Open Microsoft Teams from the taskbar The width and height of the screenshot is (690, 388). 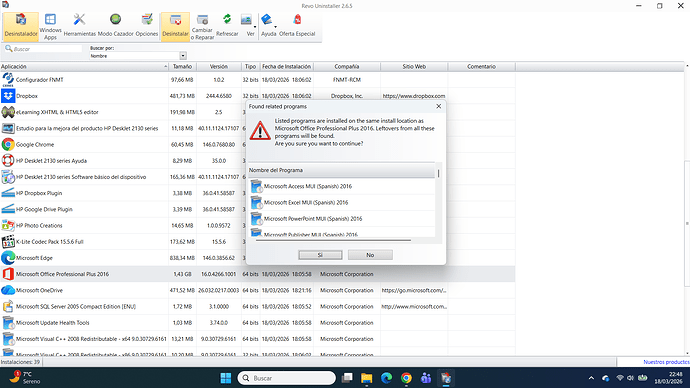[426, 378]
